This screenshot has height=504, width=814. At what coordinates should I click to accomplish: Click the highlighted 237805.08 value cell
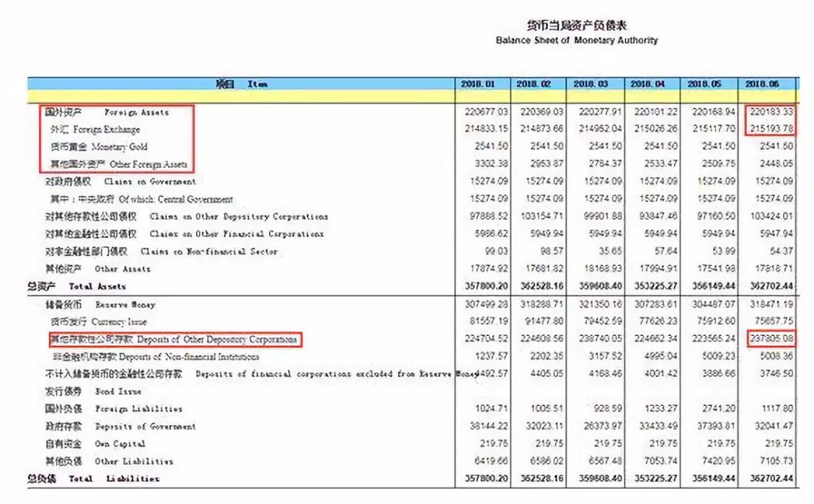(x=771, y=340)
